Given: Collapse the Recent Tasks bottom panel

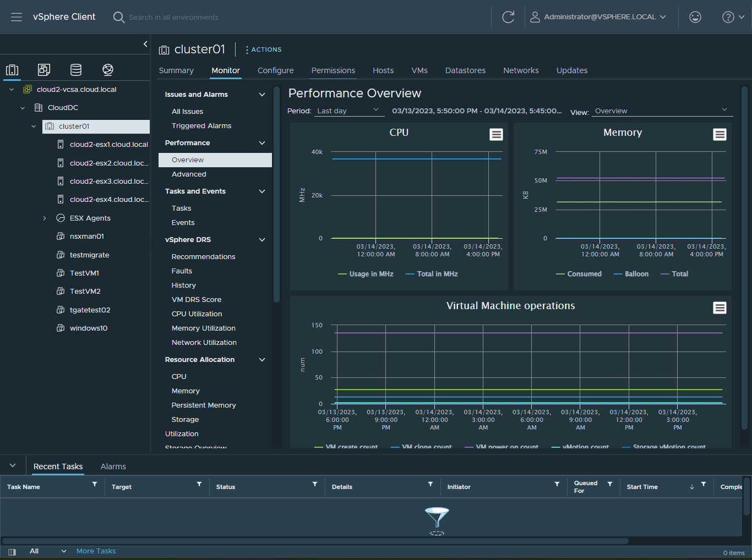Looking at the screenshot, I should [x=13, y=465].
